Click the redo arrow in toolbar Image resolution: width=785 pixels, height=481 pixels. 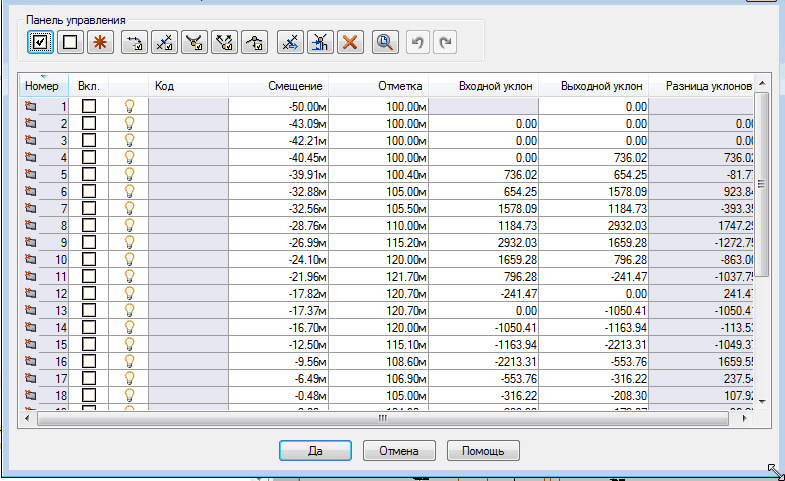pos(446,42)
